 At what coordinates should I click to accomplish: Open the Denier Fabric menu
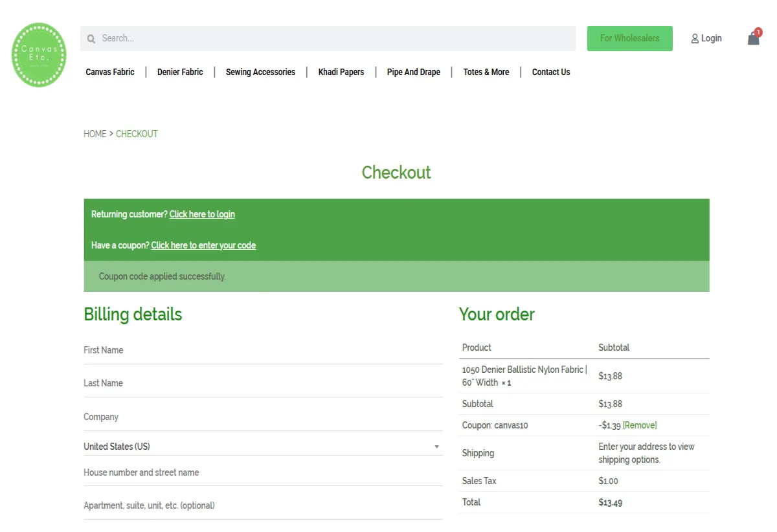coord(180,72)
